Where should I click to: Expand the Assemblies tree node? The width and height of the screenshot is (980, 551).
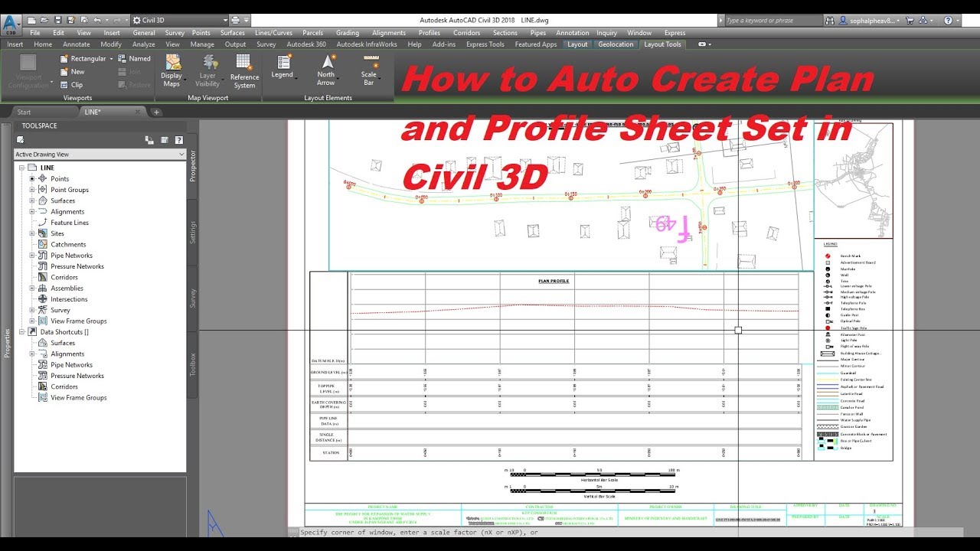pos(32,289)
